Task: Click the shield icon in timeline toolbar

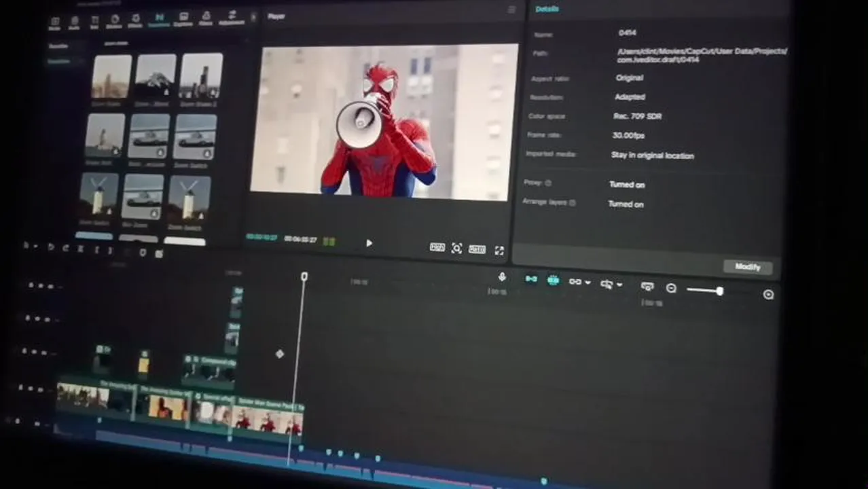Action: [143, 253]
